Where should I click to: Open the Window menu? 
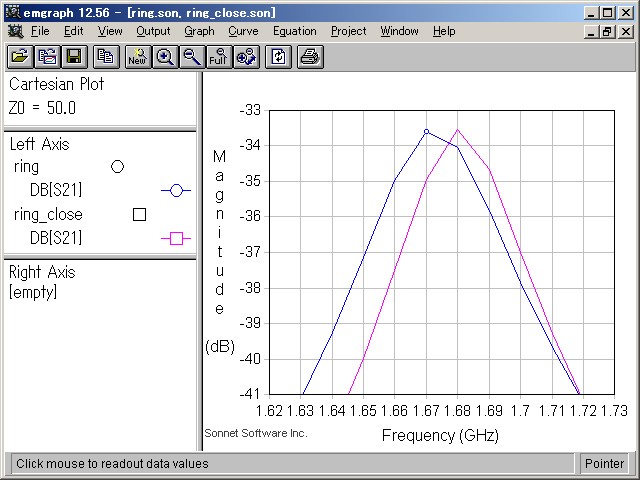point(399,31)
